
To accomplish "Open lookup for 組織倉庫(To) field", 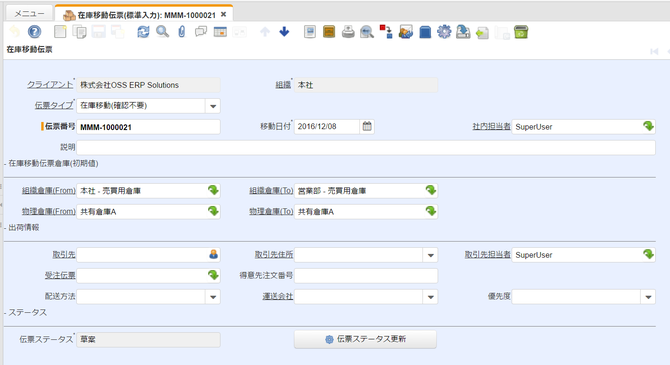I will pyautogui.click(x=431, y=190).
